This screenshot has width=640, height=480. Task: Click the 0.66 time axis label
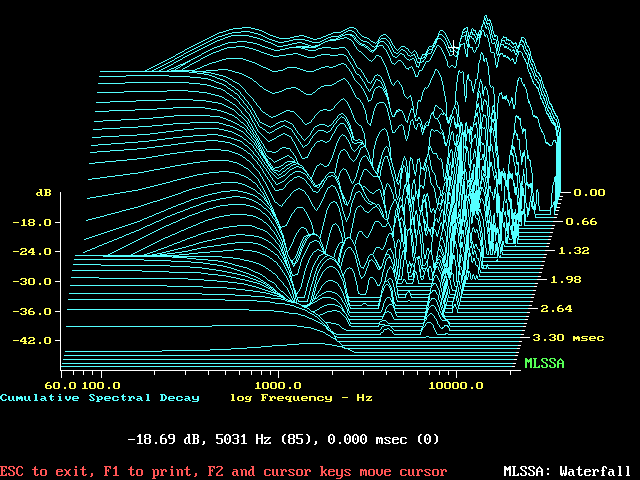pyautogui.click(x=581, y=222)
